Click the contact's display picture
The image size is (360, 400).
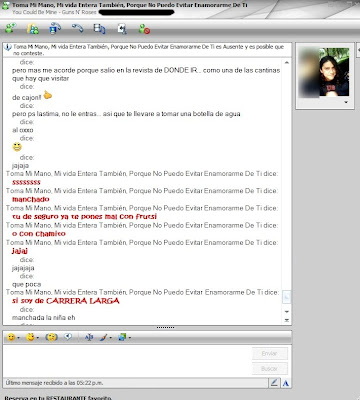point(324,72)
